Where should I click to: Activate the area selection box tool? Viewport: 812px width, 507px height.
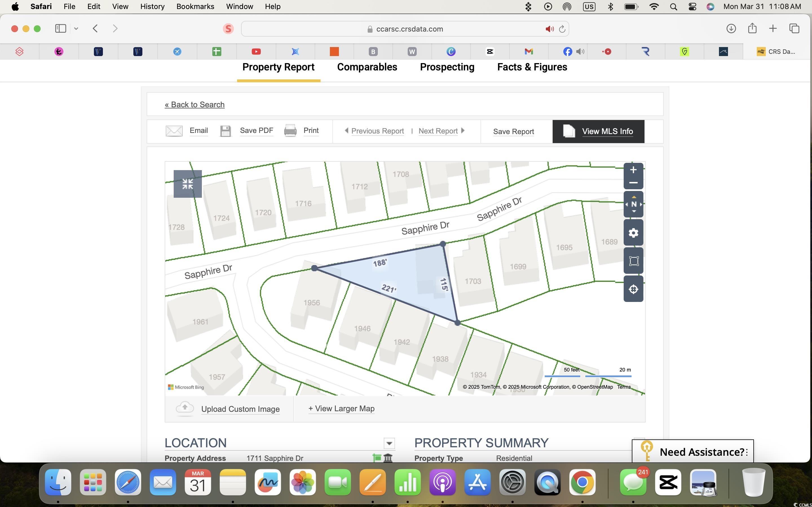click(633, 261)
